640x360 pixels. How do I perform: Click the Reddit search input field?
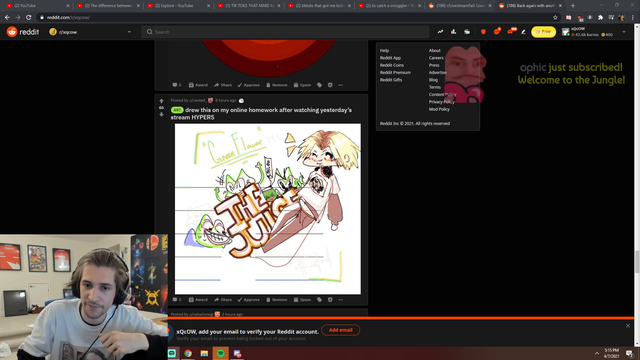(286, 32)
